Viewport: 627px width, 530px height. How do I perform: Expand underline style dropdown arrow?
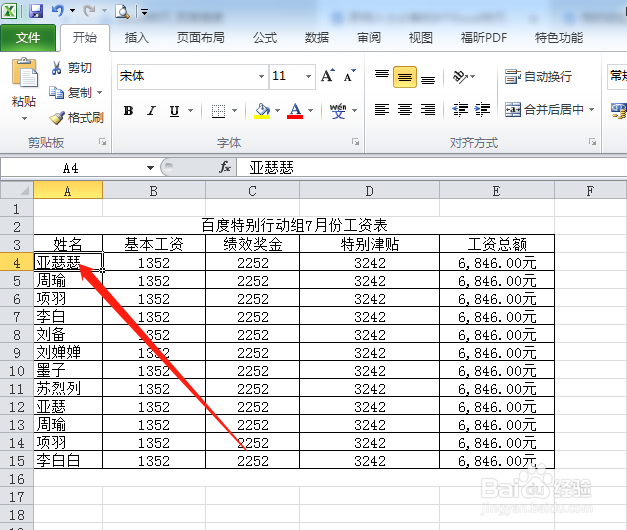click(x=190, y=111)
